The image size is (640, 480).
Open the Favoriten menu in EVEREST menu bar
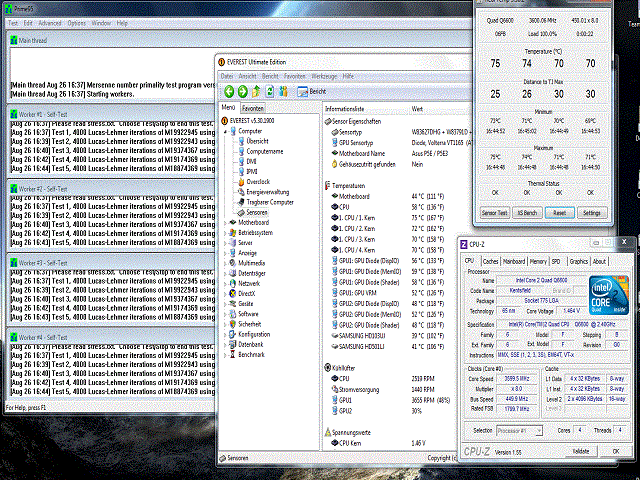[x=294, y=76]
